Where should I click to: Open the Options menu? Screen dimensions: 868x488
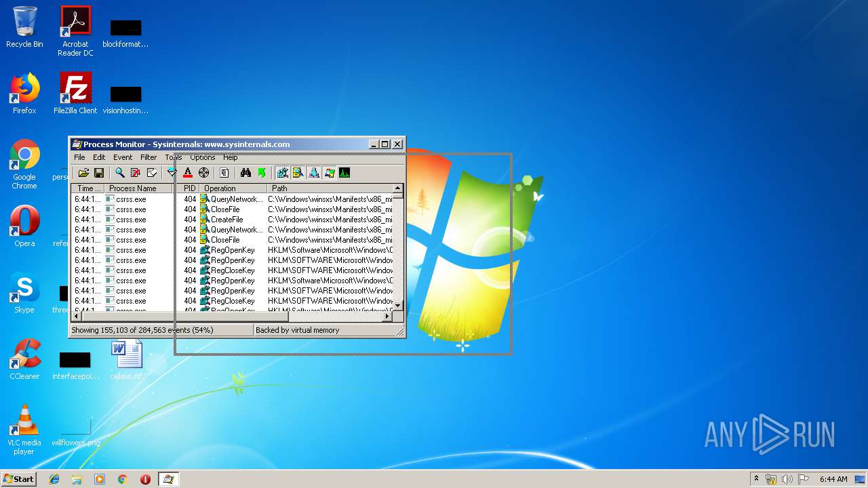(202, 157)
